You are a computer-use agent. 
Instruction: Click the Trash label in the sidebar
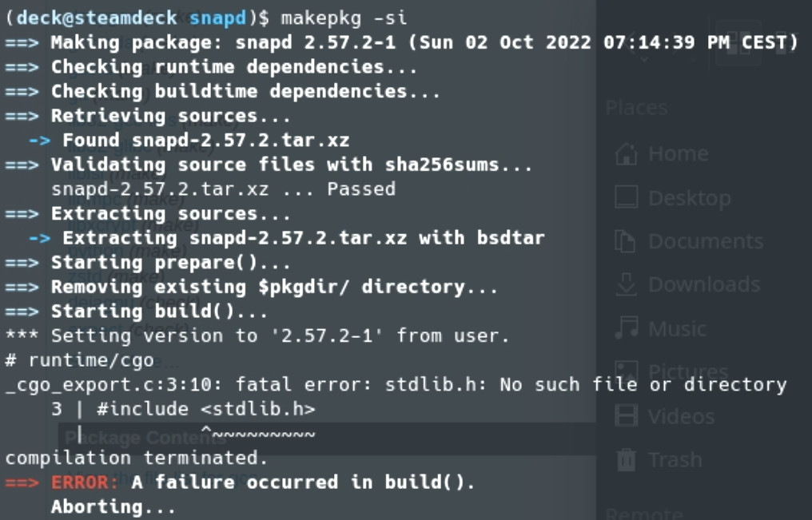point(675,459)
